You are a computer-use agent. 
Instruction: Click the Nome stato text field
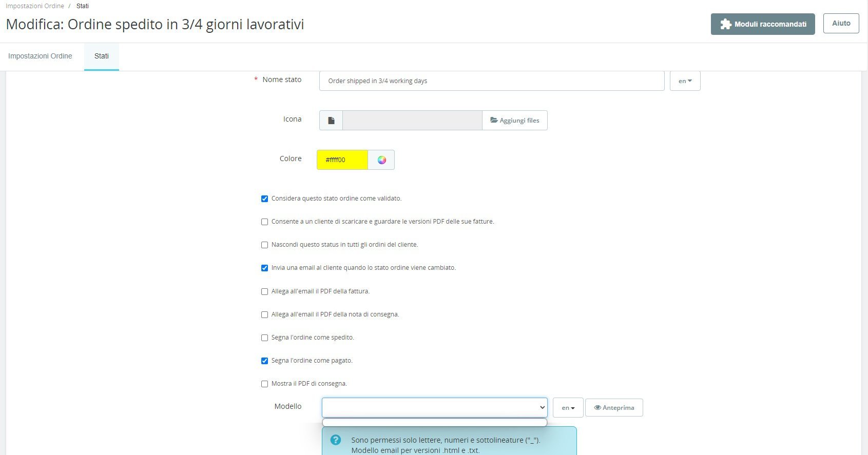492,81
